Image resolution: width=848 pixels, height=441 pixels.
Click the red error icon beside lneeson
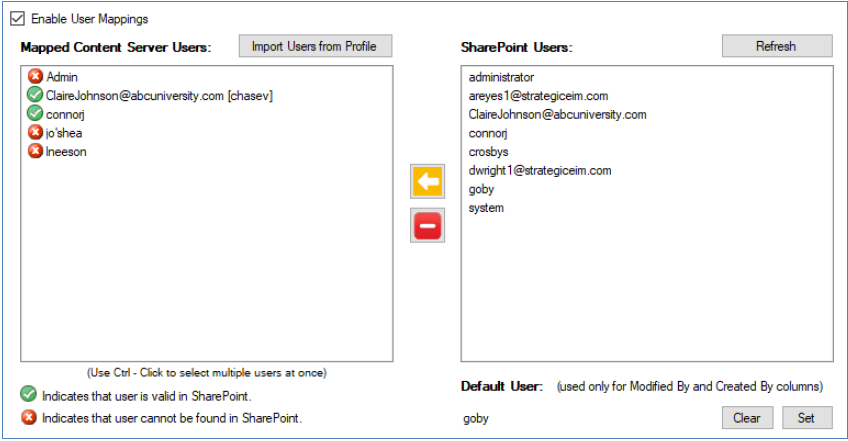[35, 152]
